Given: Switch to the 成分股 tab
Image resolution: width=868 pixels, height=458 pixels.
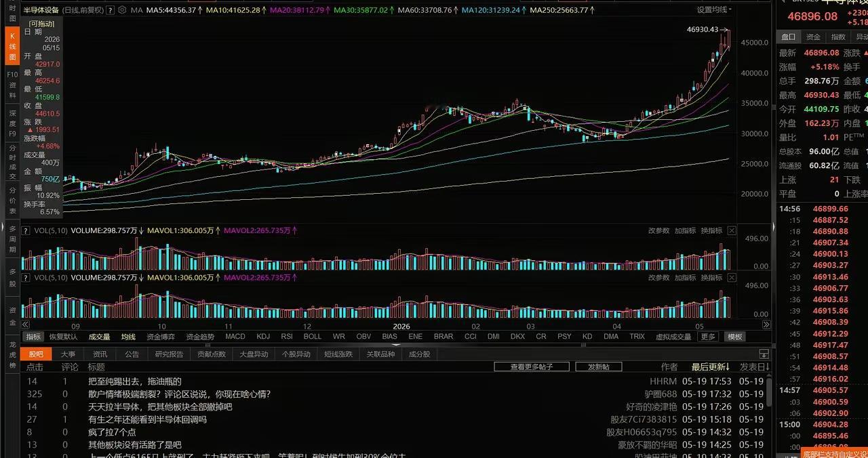Looking at the screenshot, I should 419,354.
